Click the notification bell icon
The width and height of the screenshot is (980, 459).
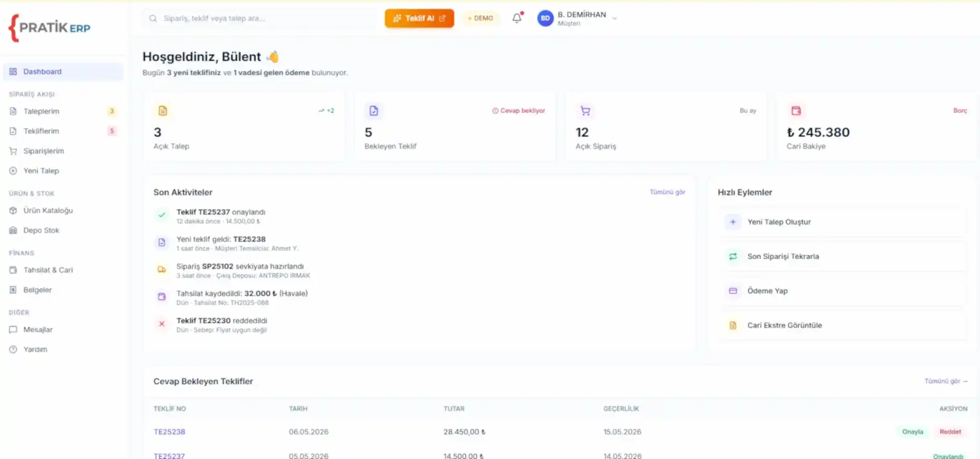tap(517, 18)
